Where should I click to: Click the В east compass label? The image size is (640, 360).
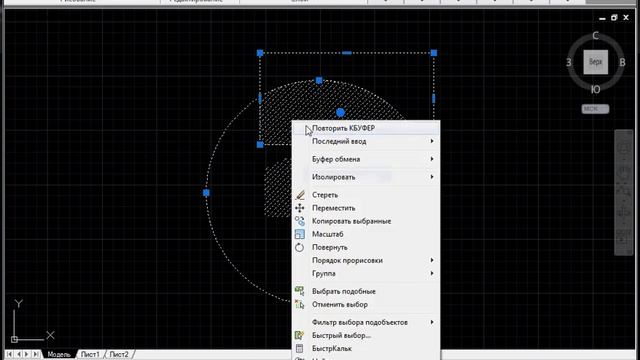[622, 62]
